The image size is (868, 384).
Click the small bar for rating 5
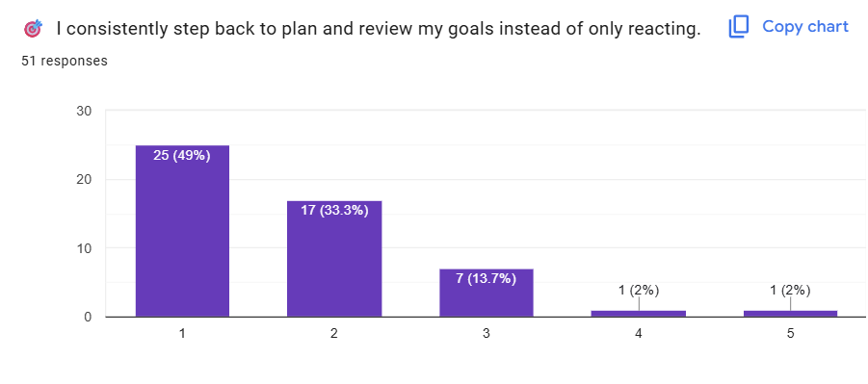[791, 313]
